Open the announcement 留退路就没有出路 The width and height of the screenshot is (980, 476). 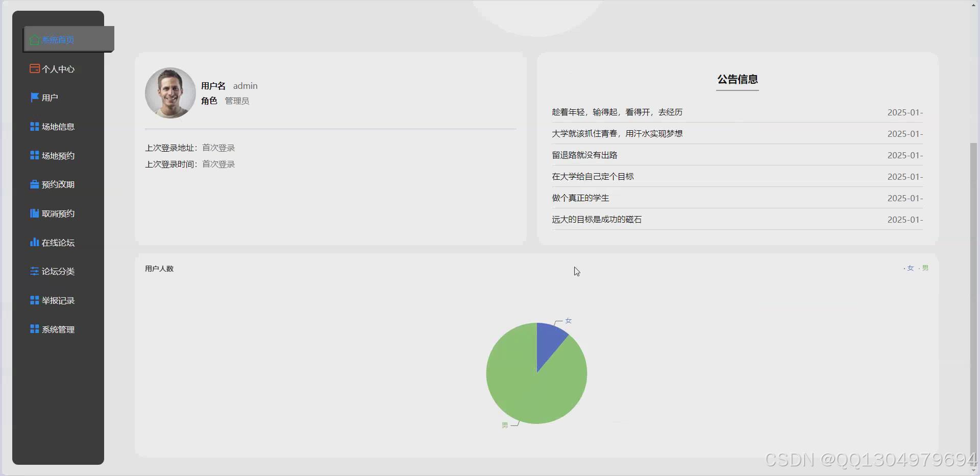pos(584,155)
